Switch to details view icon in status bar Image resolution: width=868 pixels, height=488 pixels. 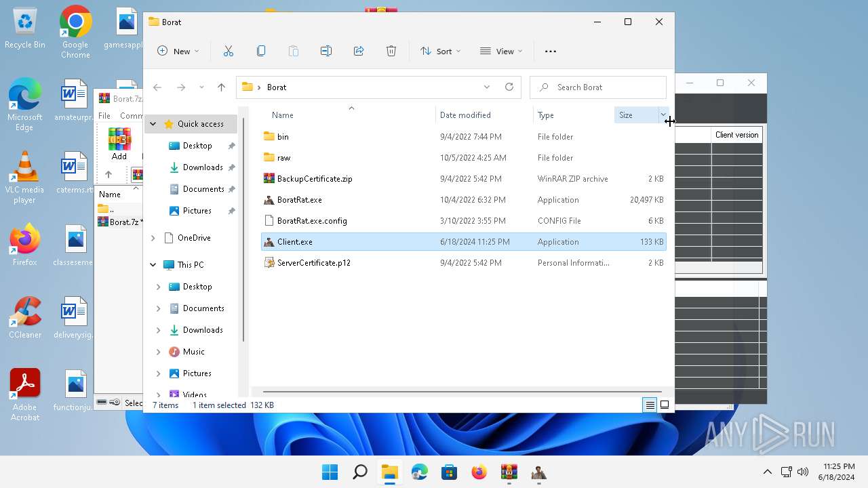(x=650, y=405)
